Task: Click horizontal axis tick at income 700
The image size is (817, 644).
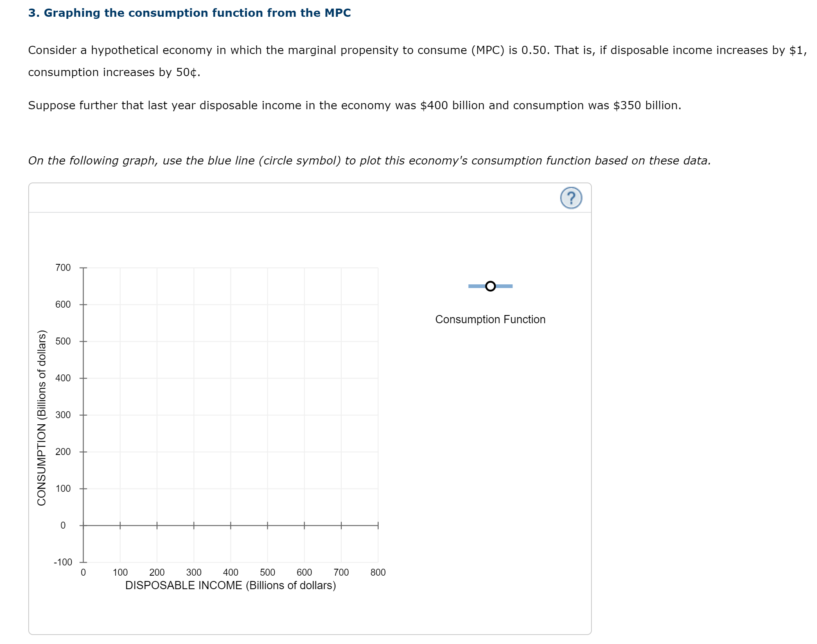Action: 341,525
